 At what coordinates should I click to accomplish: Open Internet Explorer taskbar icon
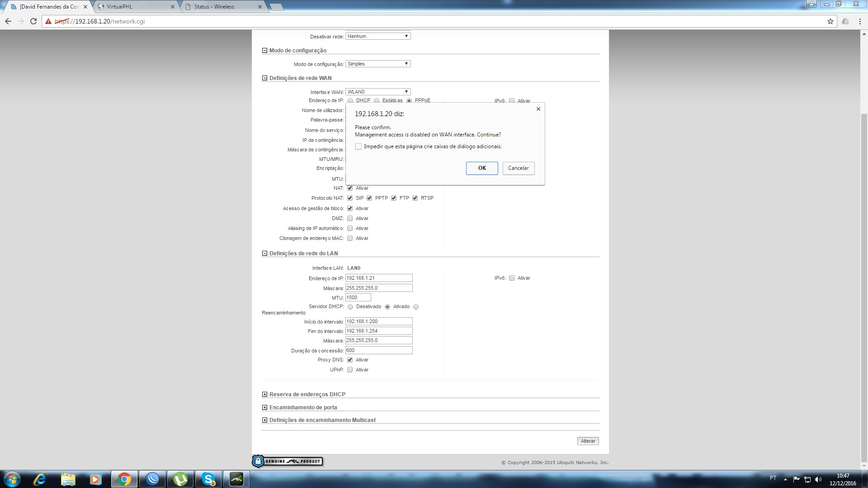pyautogui.click(x=40, y=479)
